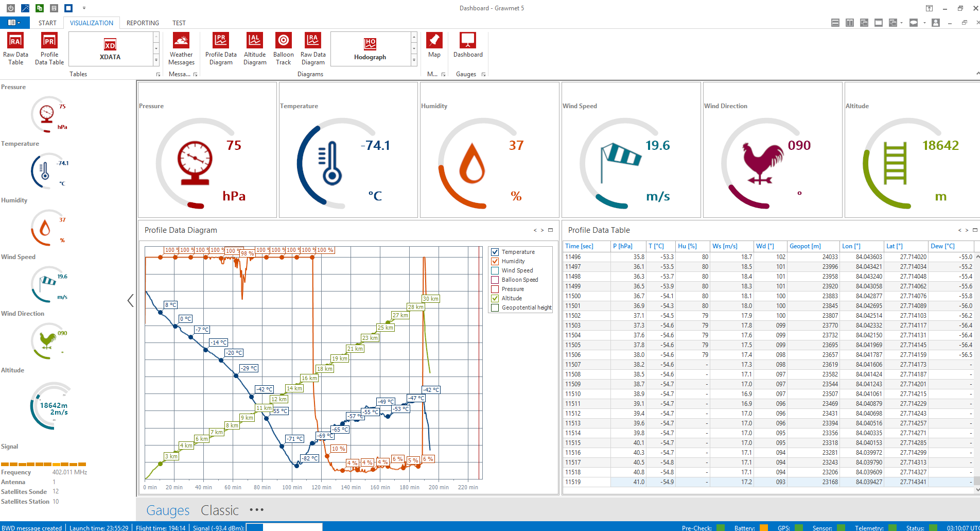Screen dimensions: 980x531
Task: Show the Balloon Track diagram
Action: tap(283, 48)
